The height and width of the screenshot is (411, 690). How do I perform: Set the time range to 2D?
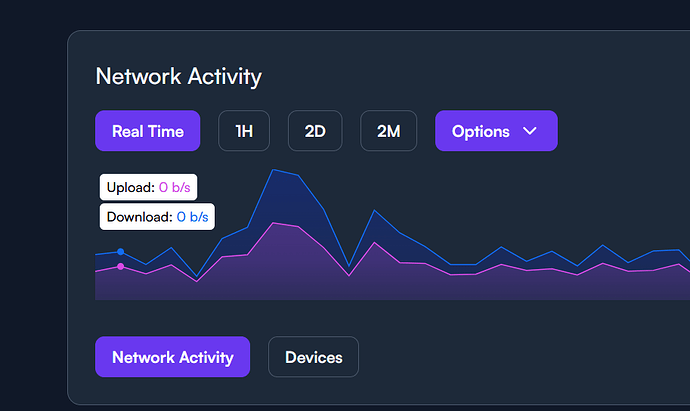coord(315,131)
